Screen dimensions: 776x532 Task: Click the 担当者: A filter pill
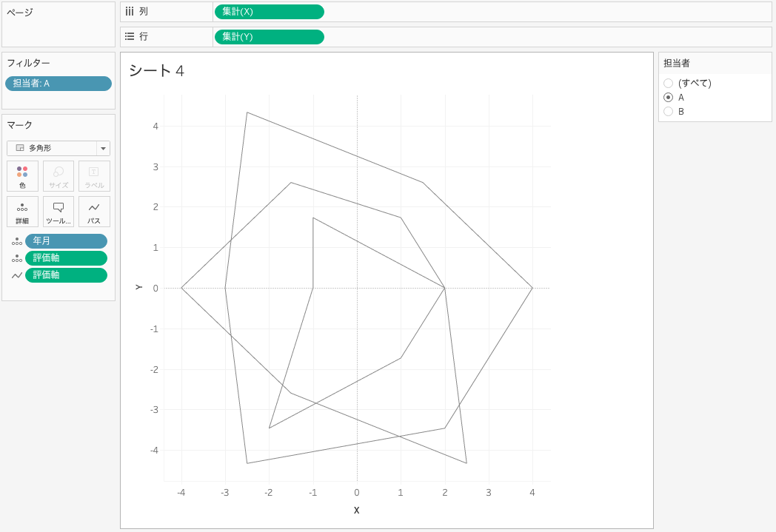click(58, 84)
